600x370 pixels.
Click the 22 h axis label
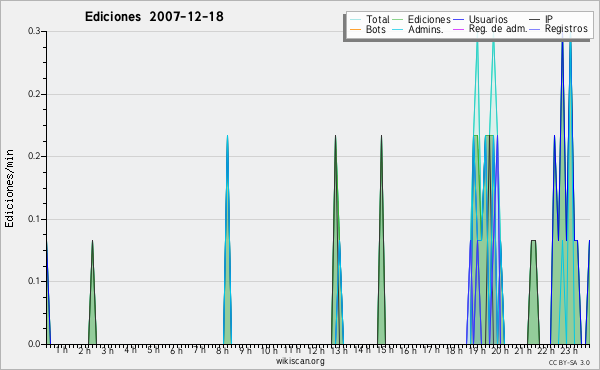point(546,350)
